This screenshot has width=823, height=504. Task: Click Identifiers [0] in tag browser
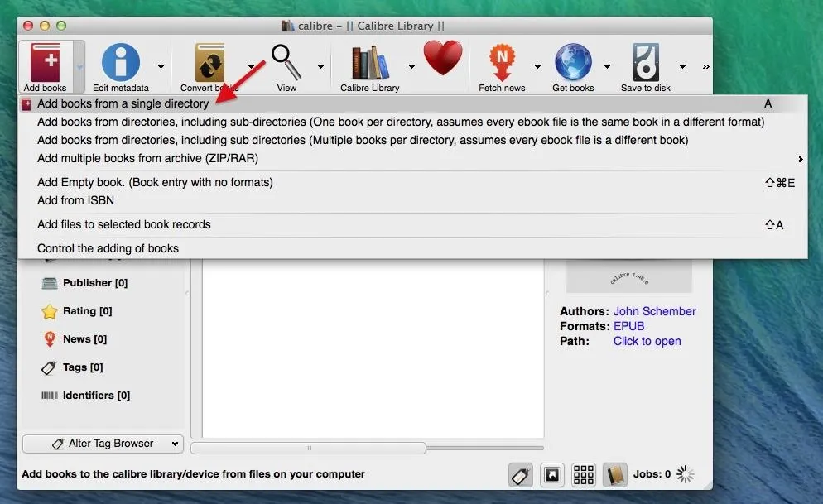pyautogui.click(x=96, y=396)
